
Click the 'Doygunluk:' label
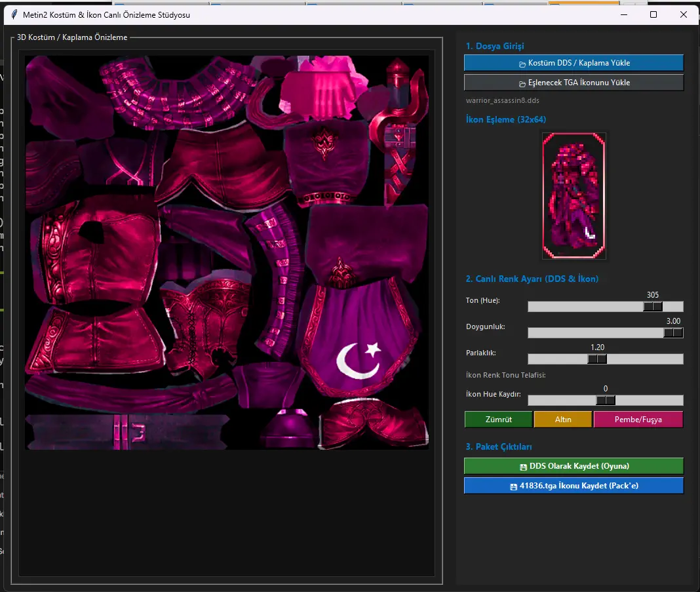coord(485,326)
